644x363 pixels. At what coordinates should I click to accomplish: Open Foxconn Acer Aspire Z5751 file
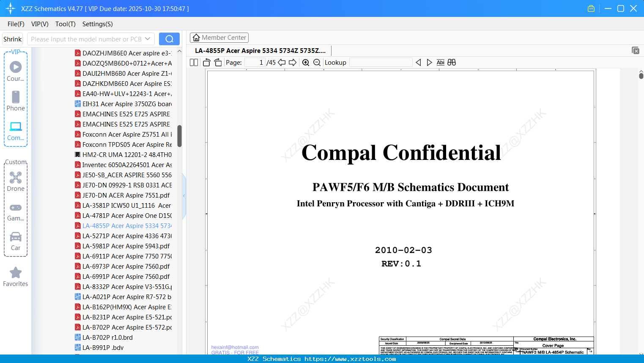(x=123, y=135)
